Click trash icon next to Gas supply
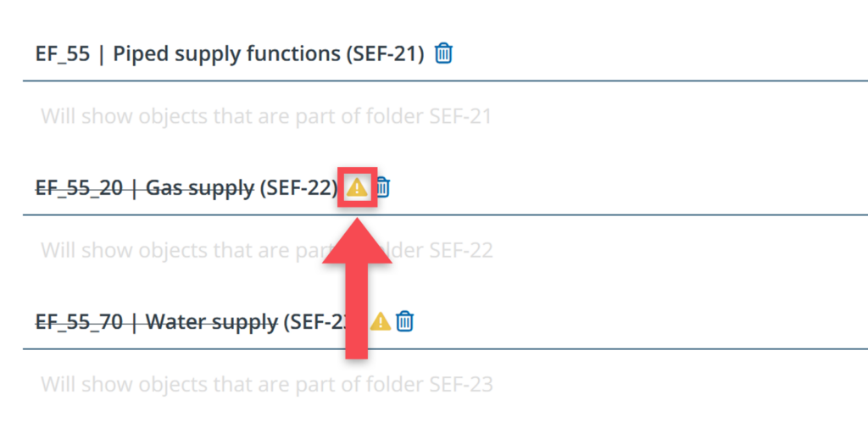The height and width of the screenshot is (434, 868). 383,187
